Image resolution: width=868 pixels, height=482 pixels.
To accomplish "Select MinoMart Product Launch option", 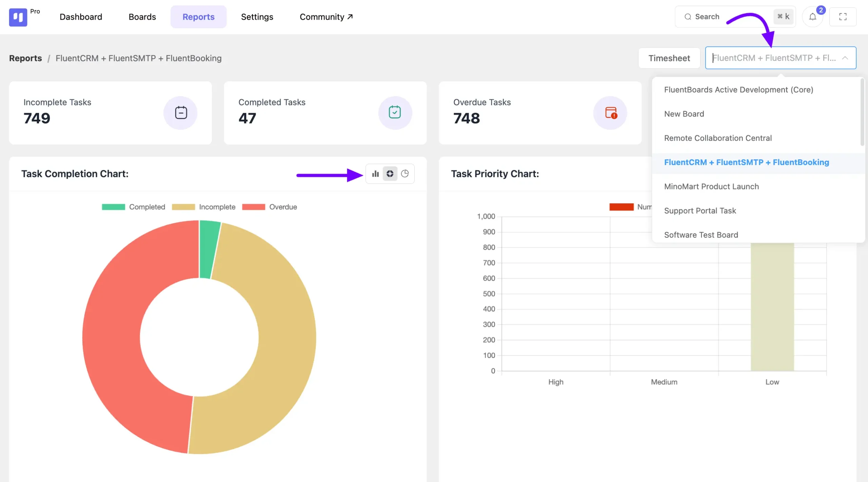I will pos(758,186).
